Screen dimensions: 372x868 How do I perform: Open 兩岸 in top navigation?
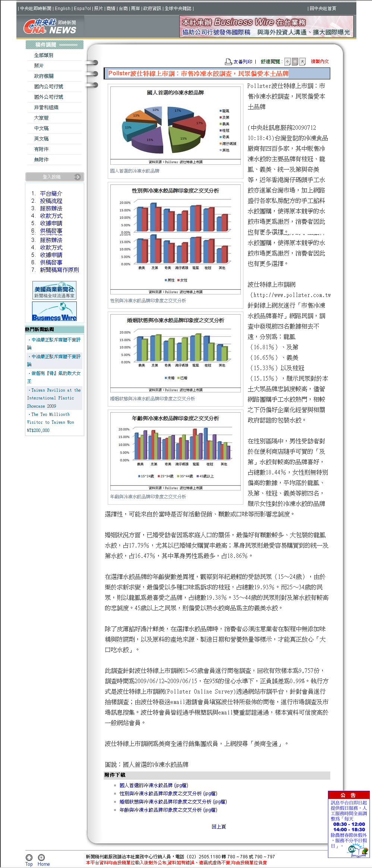click(136, 9)
